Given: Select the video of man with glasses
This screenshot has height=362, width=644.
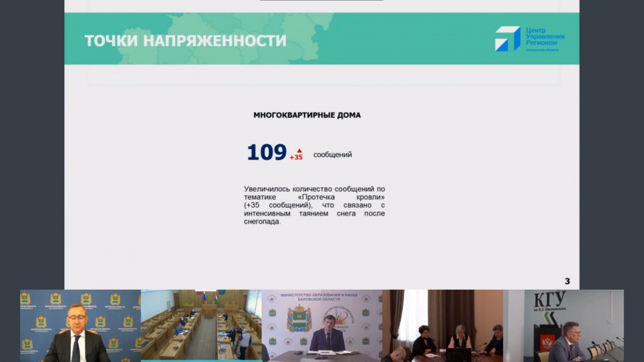Looking at the screenshot, I should click(80, 325).
